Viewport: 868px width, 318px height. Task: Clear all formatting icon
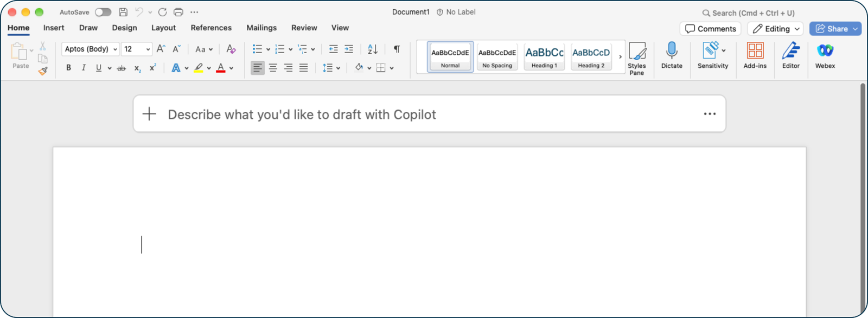[x=231, y=49]
